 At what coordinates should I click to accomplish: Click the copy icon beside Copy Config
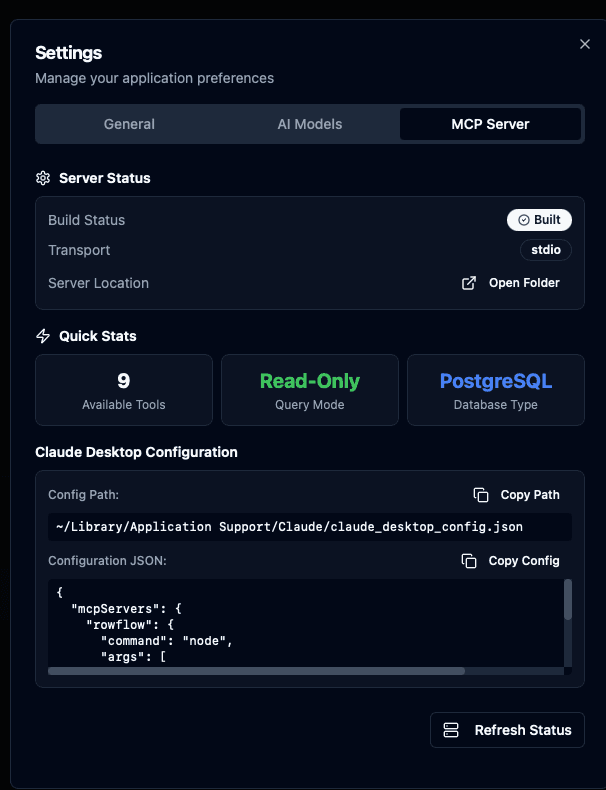point(468,561)
